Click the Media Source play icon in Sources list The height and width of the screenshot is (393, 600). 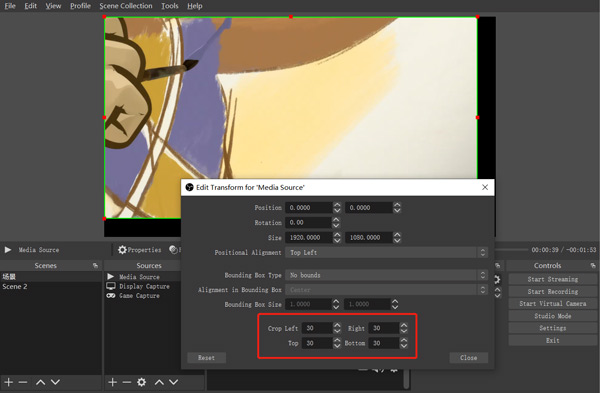point(111,276)
